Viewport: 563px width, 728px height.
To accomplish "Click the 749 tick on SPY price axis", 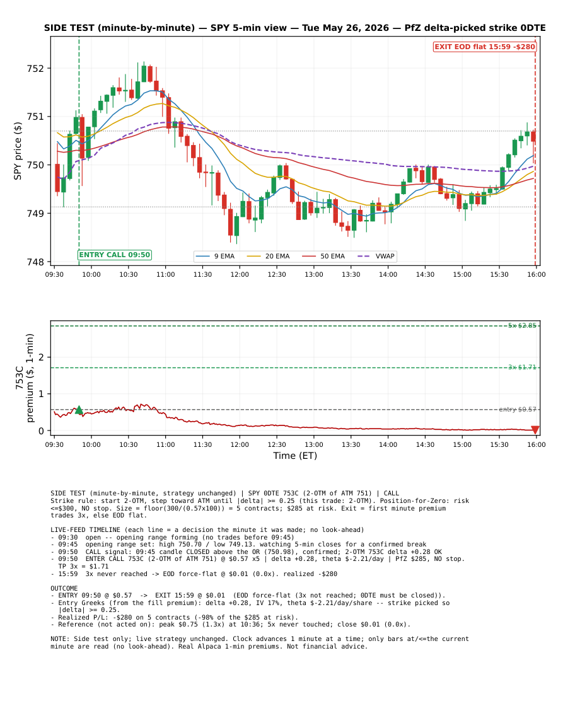I will click(35, 214).
